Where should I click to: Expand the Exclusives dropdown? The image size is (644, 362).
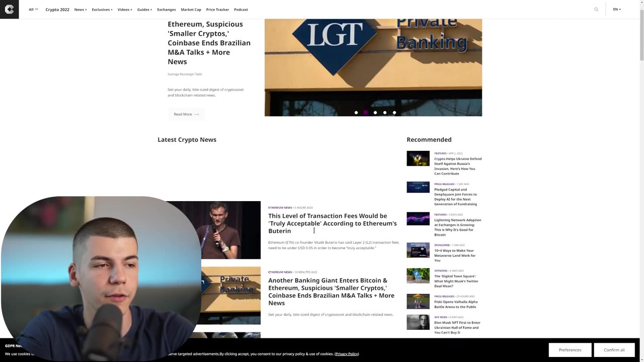[102, 9]
